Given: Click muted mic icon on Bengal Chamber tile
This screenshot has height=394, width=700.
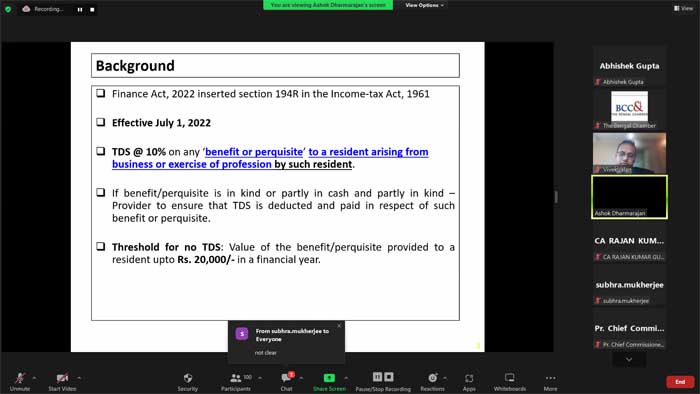Looking at the screenshot, I should pos(597,125).
